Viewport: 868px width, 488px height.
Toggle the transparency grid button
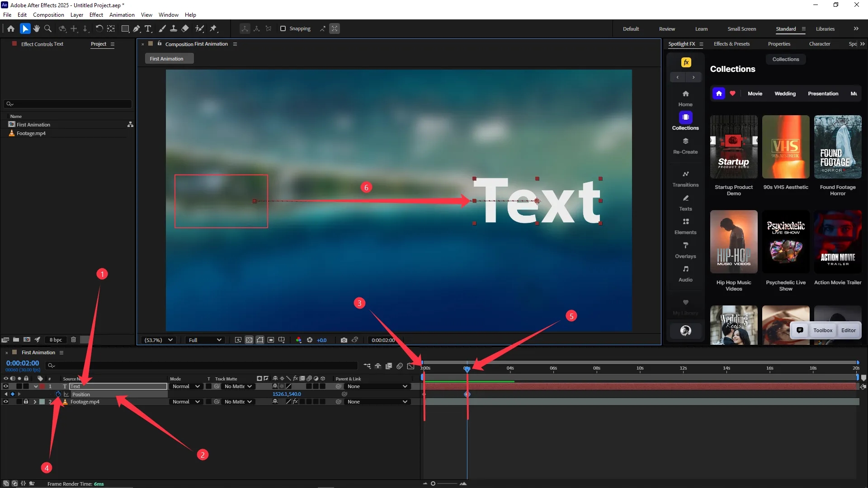point(249,340)
